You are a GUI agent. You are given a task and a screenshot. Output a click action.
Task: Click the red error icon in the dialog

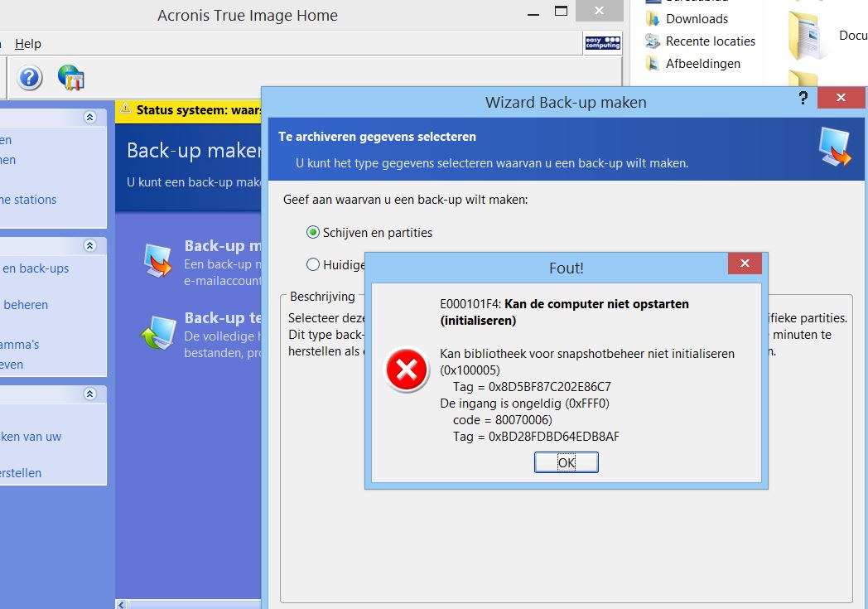point(407,370)
